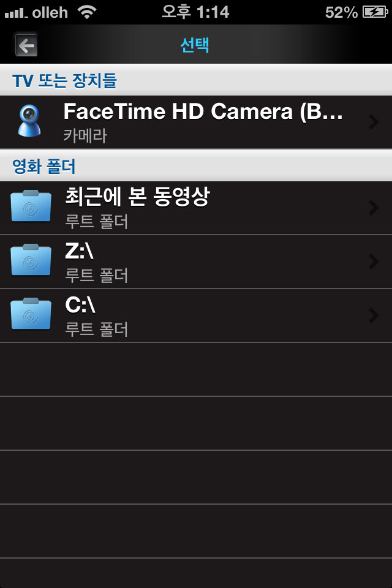Choose the 최근에 본 동영상 list entry
The image size is (392, 588).
click(196, 208)
